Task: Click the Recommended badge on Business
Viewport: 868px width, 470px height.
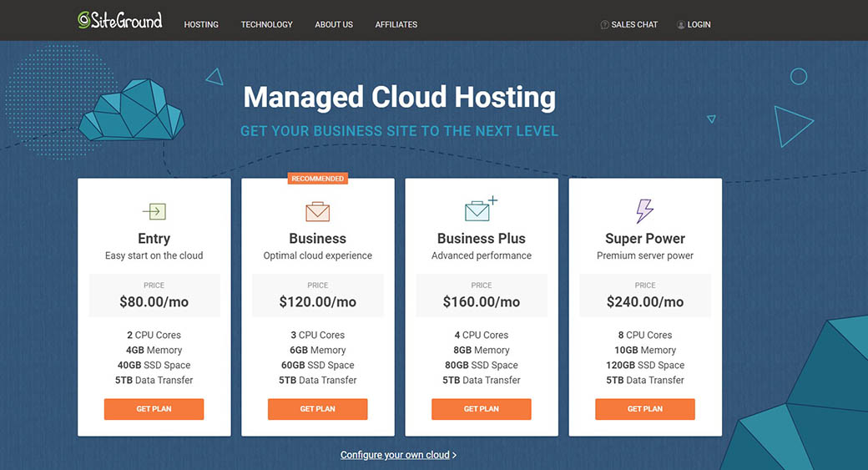Action: pos(317,179)
